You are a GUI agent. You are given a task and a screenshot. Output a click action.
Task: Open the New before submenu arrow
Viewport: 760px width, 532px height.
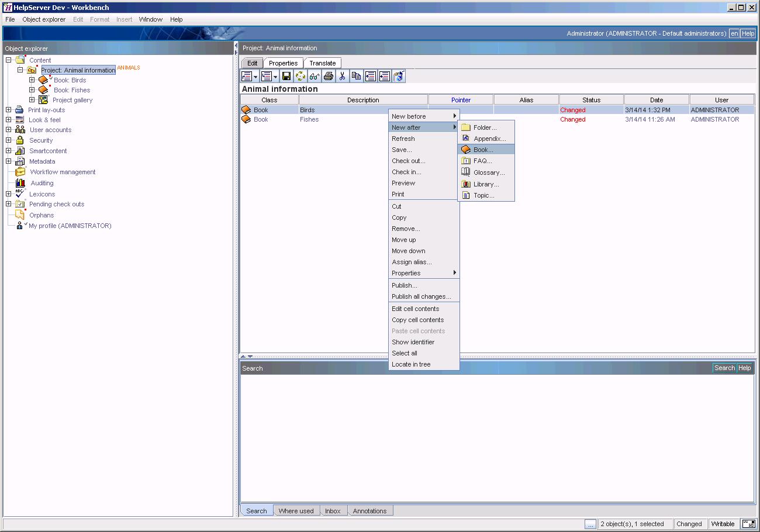click(455, 116)
